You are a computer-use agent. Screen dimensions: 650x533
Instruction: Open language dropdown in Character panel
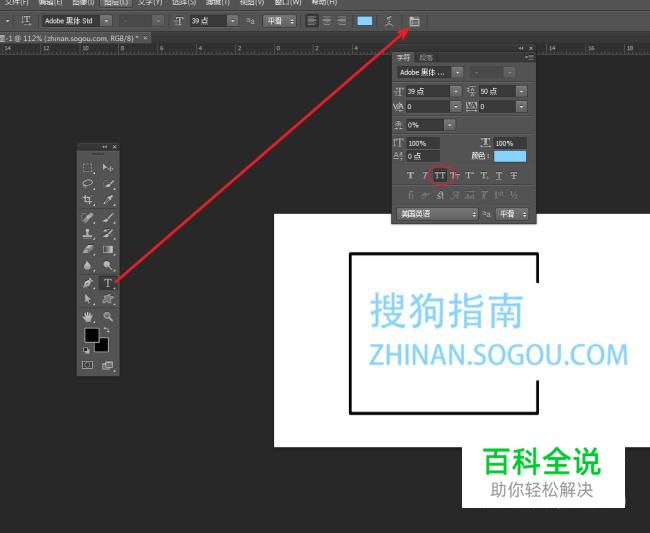437,214
